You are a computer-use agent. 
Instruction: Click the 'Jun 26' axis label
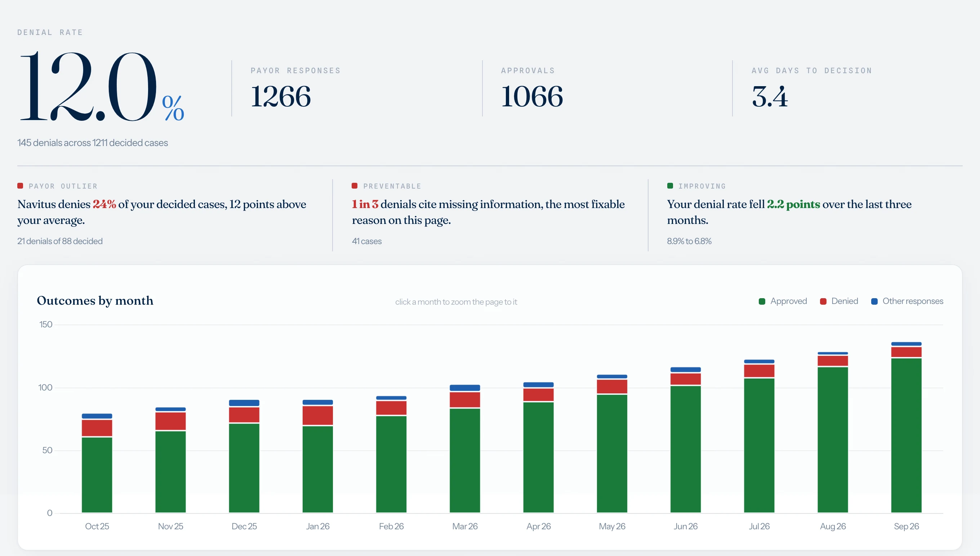pos(686,526)
